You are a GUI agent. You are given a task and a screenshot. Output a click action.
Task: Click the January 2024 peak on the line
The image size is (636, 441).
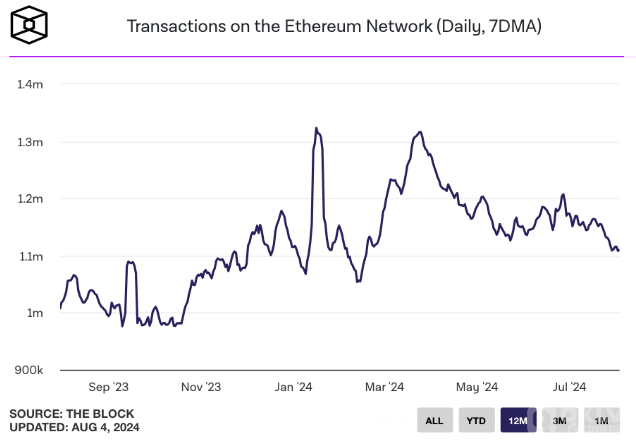click(x=316, y=128)
